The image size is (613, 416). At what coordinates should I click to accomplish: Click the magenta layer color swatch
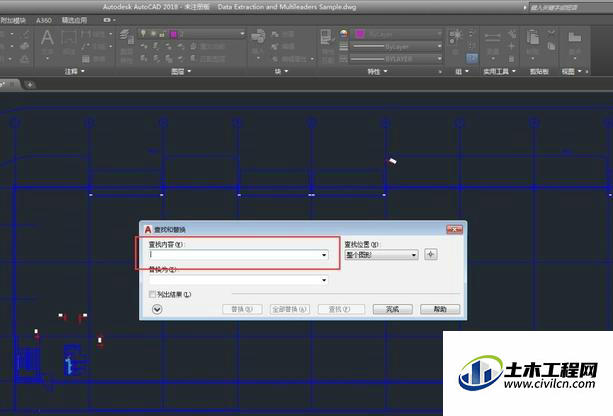click(x=174, y=34)
